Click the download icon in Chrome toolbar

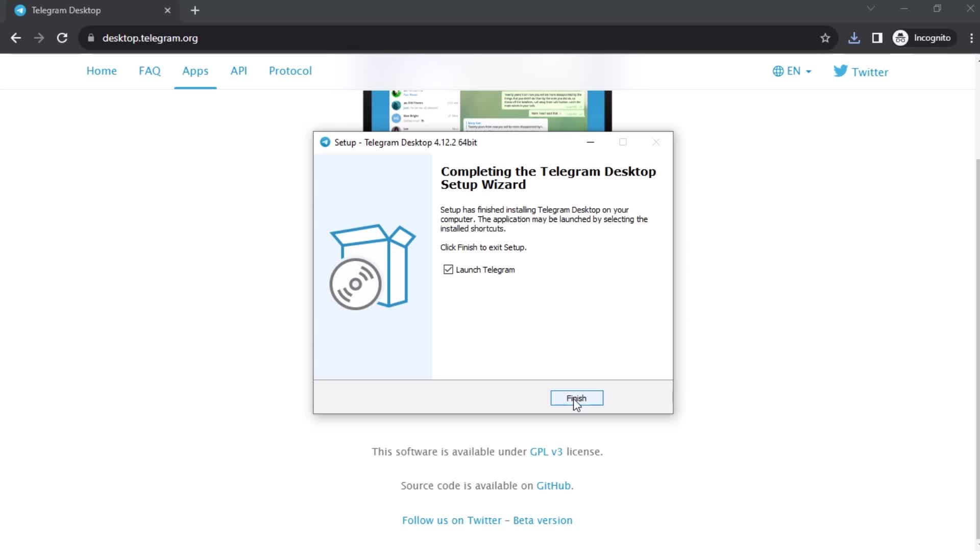(x=853, y=38)
